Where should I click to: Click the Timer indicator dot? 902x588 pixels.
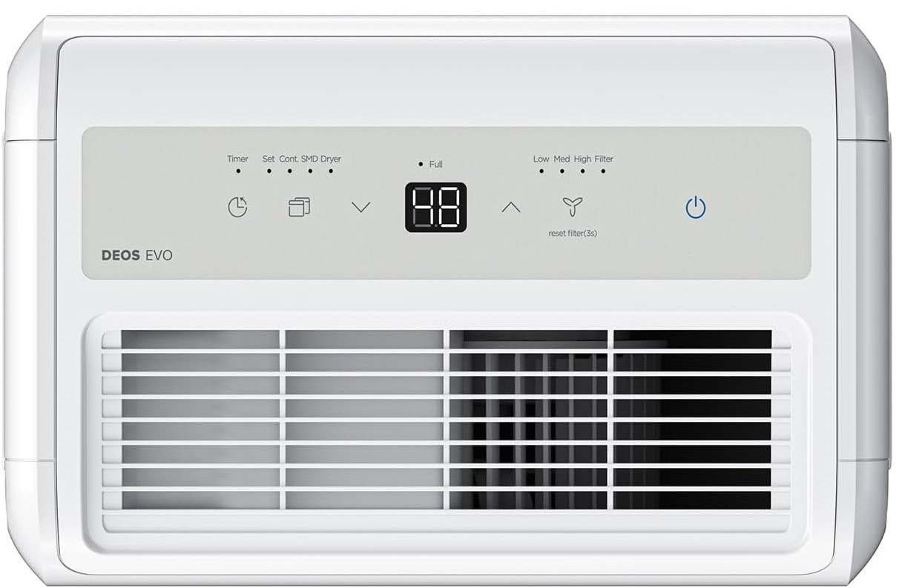[238, 171]
